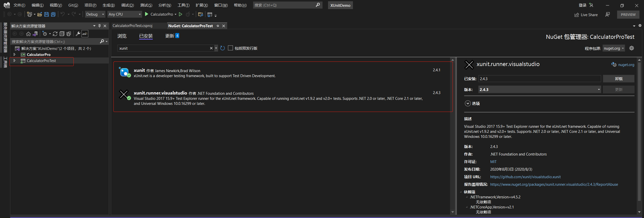Toggle the 包括预发行版 checkbox
Screen dimensions: 644x218
point(230,48)
